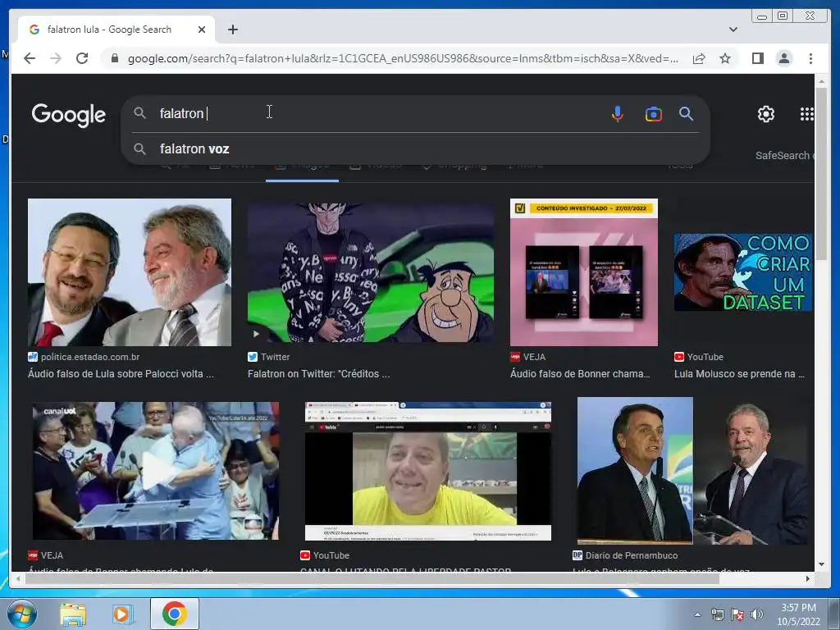Open the Google apps grid
The width and height of the screenshot is (840, 630).
click(x=807, y=114)
